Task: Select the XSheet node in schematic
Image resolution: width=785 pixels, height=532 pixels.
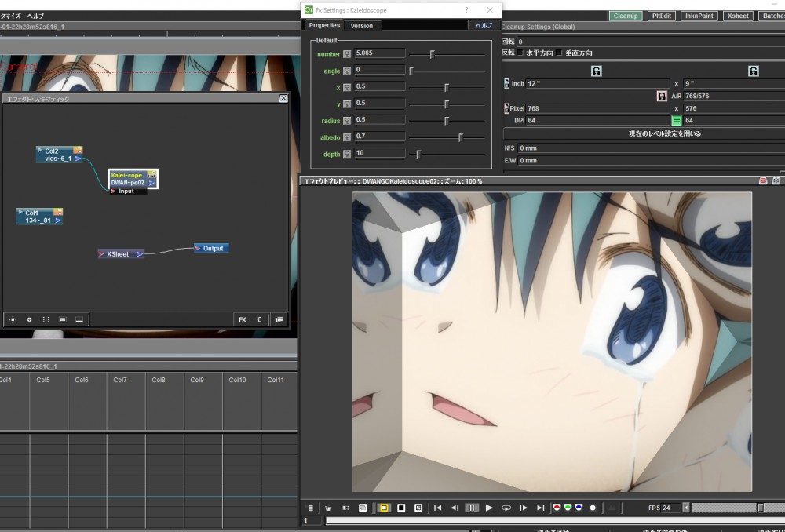Action: tap(121, 254)
